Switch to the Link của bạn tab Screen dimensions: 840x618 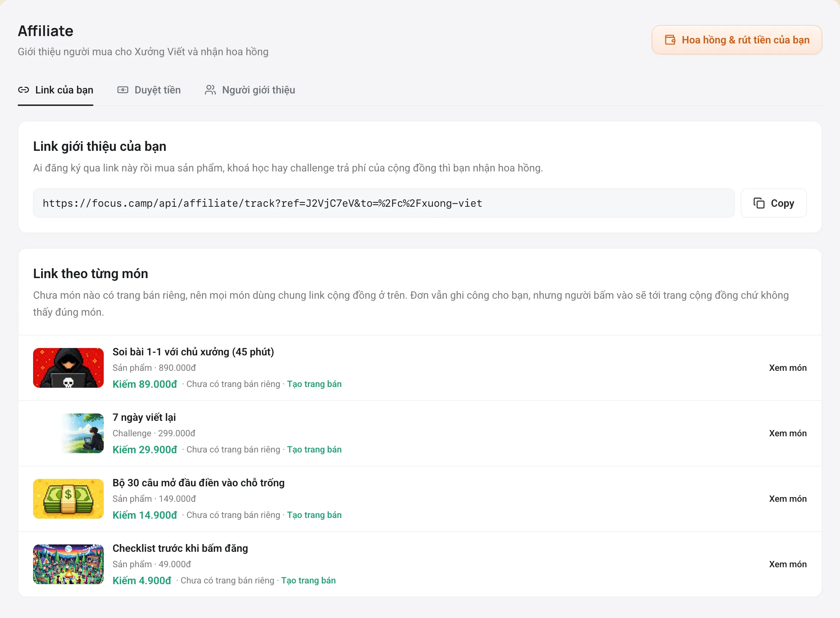[56, 90]
